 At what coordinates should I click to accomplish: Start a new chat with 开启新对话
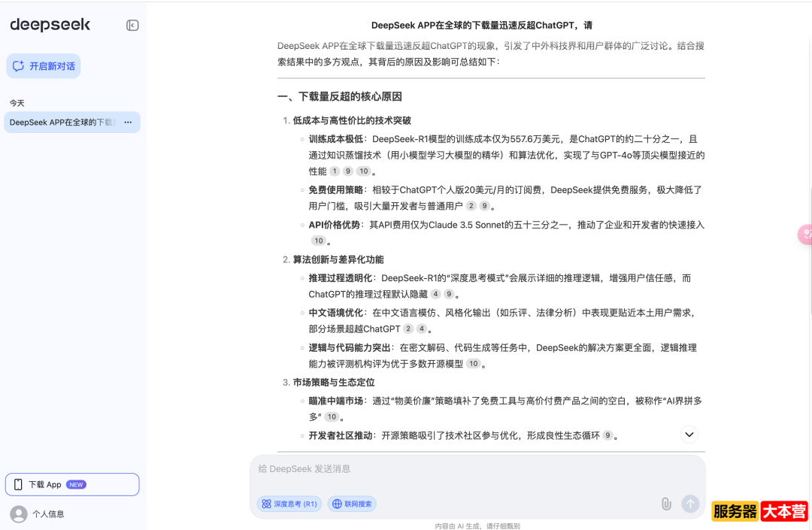44,66
